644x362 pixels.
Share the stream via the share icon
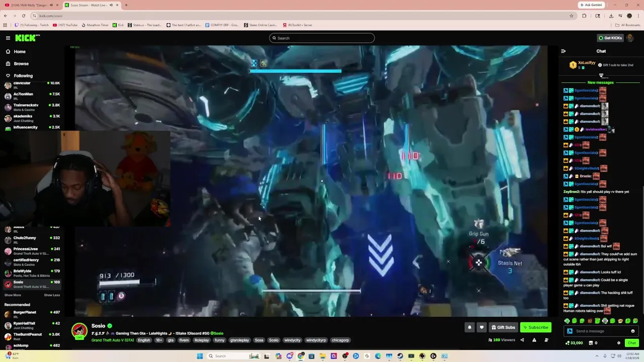pos(522,340)
